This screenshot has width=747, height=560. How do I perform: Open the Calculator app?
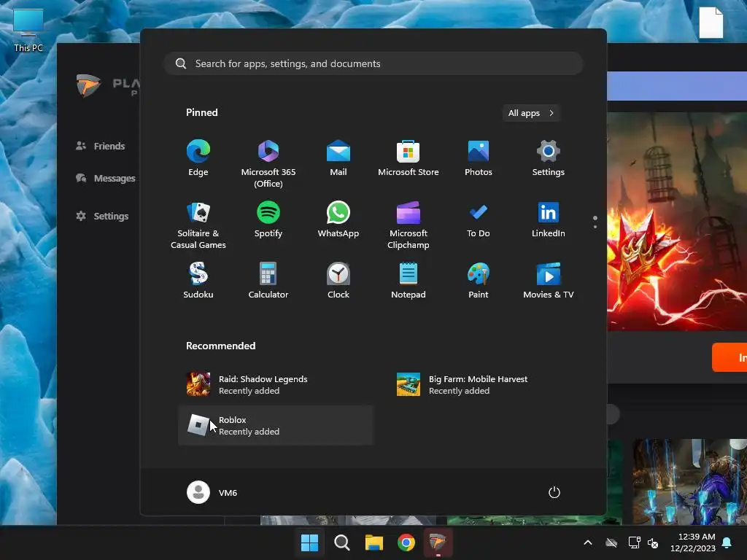tap(268, 281)
